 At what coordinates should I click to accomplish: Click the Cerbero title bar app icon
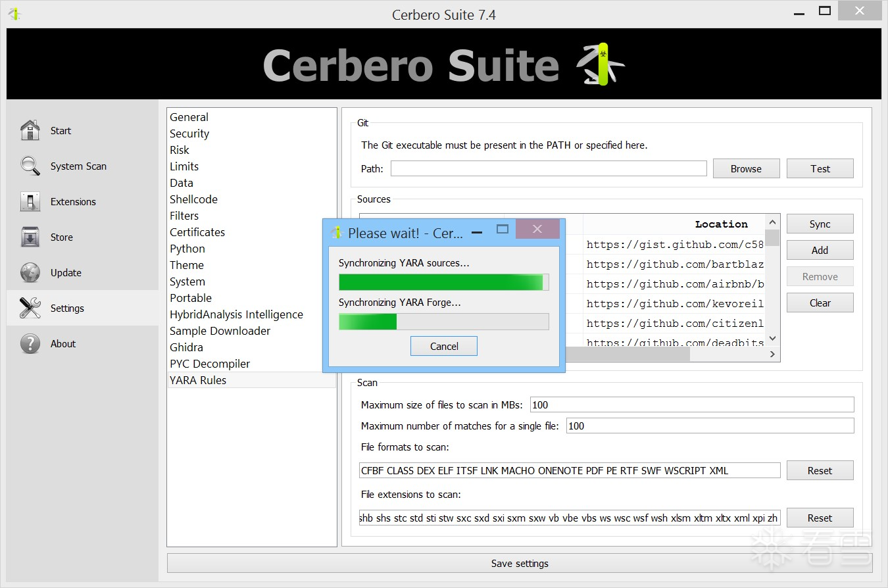(14, 14)
